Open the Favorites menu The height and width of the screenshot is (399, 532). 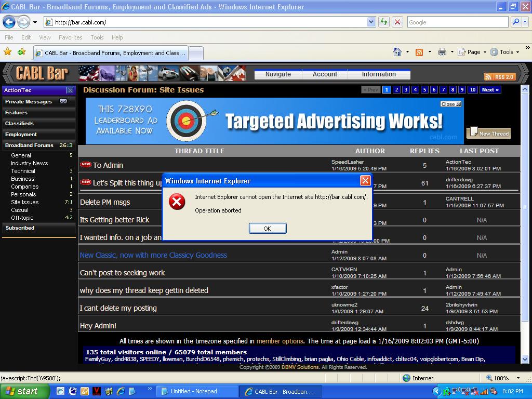[71, 37]
